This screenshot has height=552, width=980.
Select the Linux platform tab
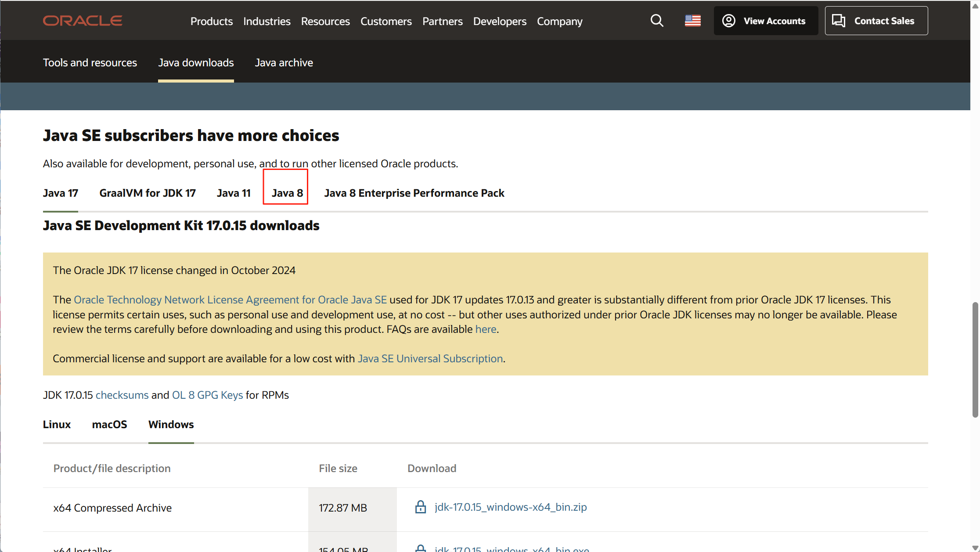coord(57,424)
